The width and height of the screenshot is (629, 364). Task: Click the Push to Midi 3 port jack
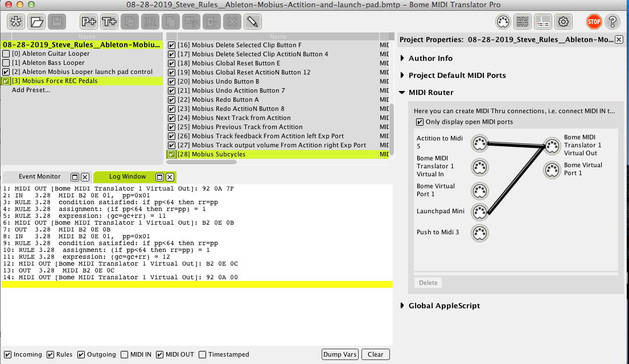(x=479, y=233)
